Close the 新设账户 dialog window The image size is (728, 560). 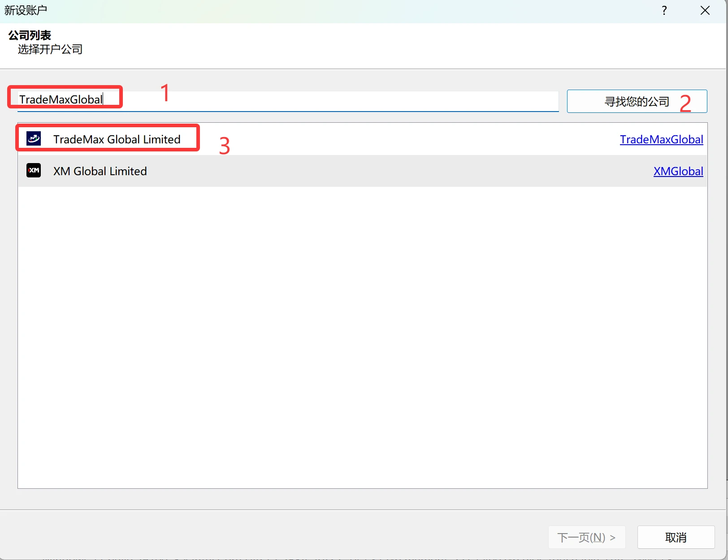click(705, 10)
